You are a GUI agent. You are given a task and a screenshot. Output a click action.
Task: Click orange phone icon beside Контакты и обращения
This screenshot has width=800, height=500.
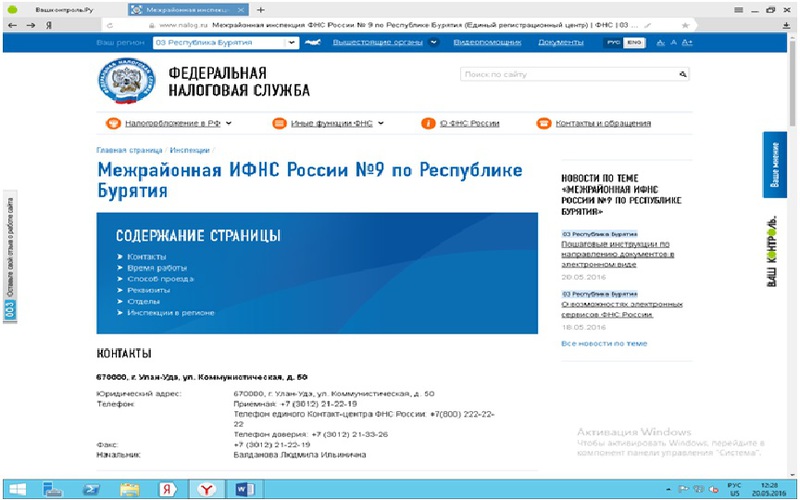point(544,123)
